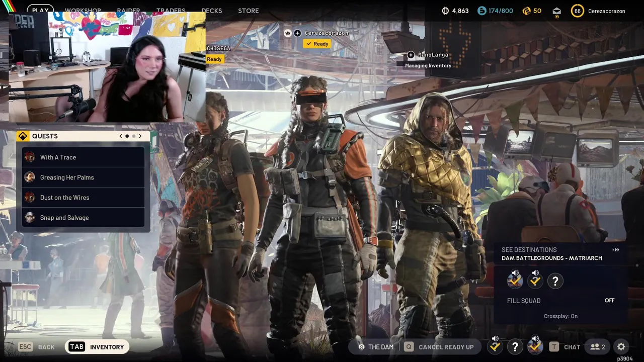Viewport: 644px width, 362px height.
Task: Click the trader portrait on Snap and Salvage
Action: point(30,218)
